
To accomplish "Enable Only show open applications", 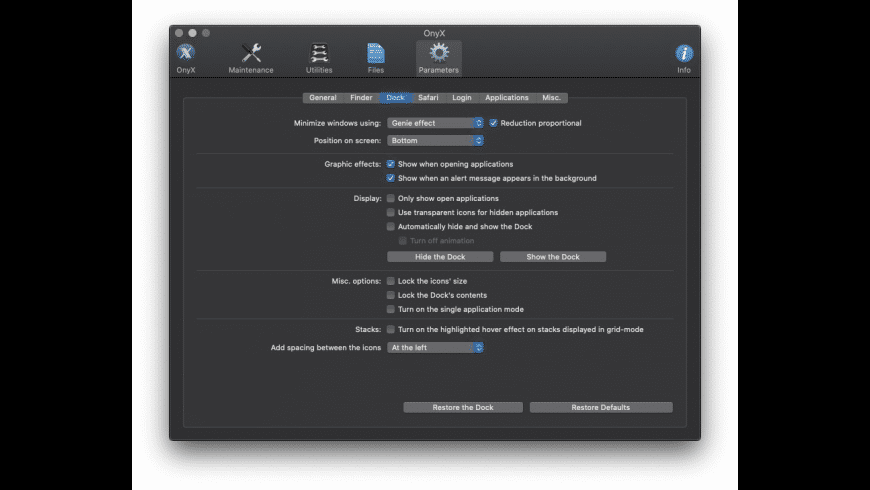I will tap(391, 198).
